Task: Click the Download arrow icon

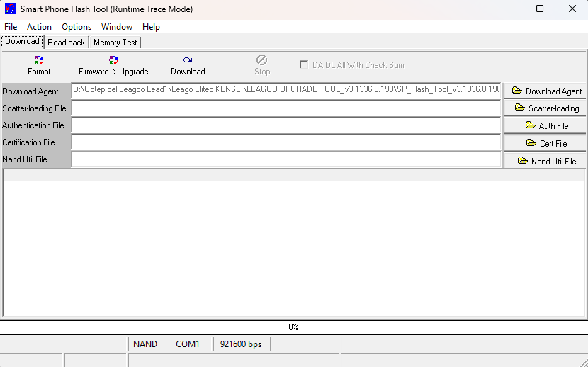Action: (x=188, y=60)
